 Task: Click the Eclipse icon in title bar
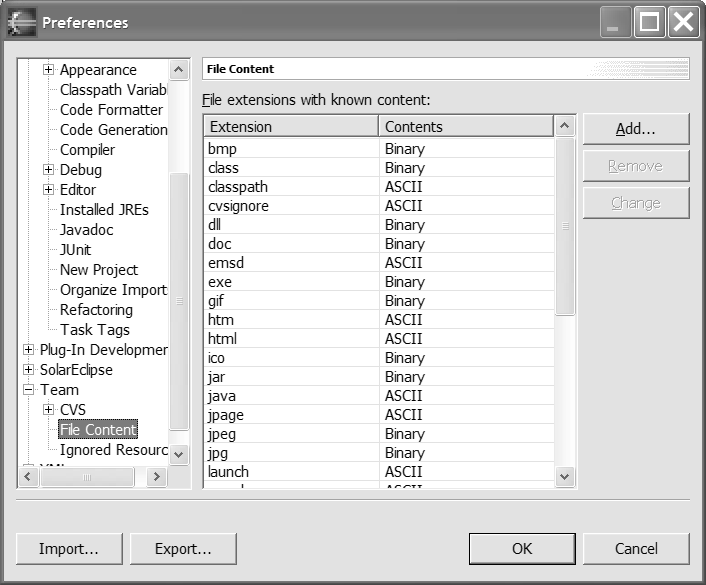[x=22, y=22]
